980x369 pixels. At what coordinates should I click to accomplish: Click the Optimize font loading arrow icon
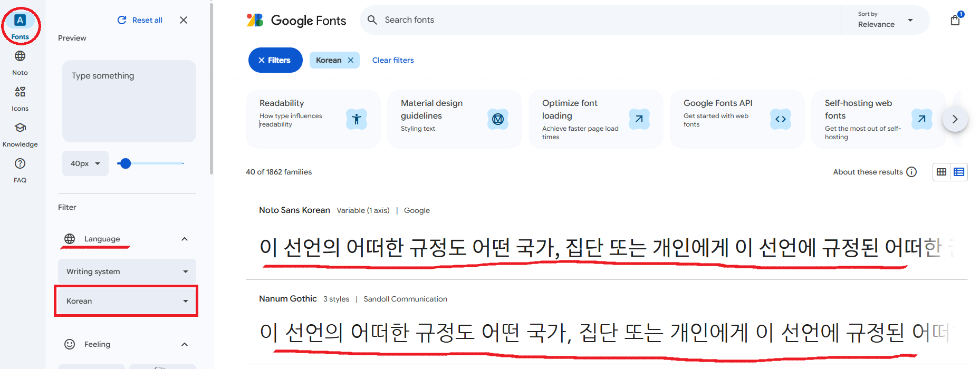(x=639, y=119)
